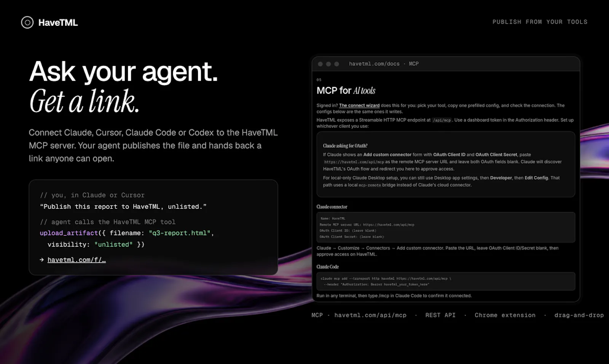The image size is (609, 364).
Task: Click the red close dot of docs window
Action: point(320,64)
